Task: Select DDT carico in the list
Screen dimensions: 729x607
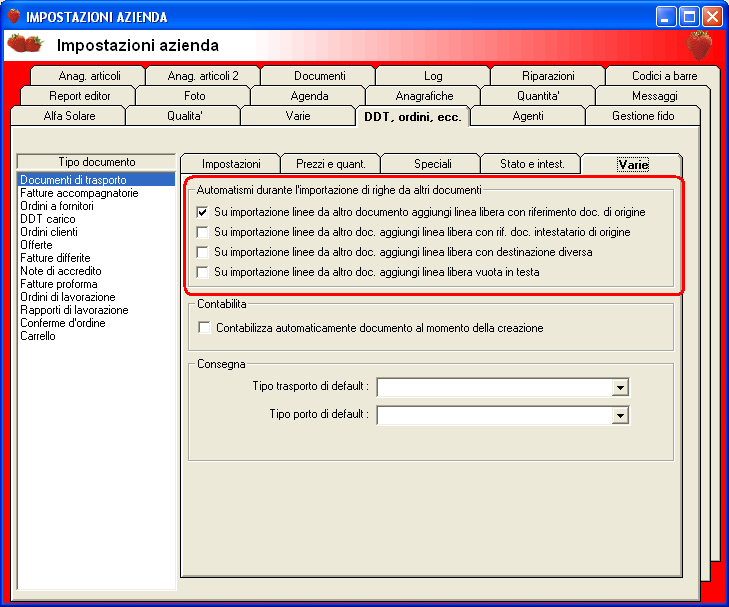Action: 96,218
